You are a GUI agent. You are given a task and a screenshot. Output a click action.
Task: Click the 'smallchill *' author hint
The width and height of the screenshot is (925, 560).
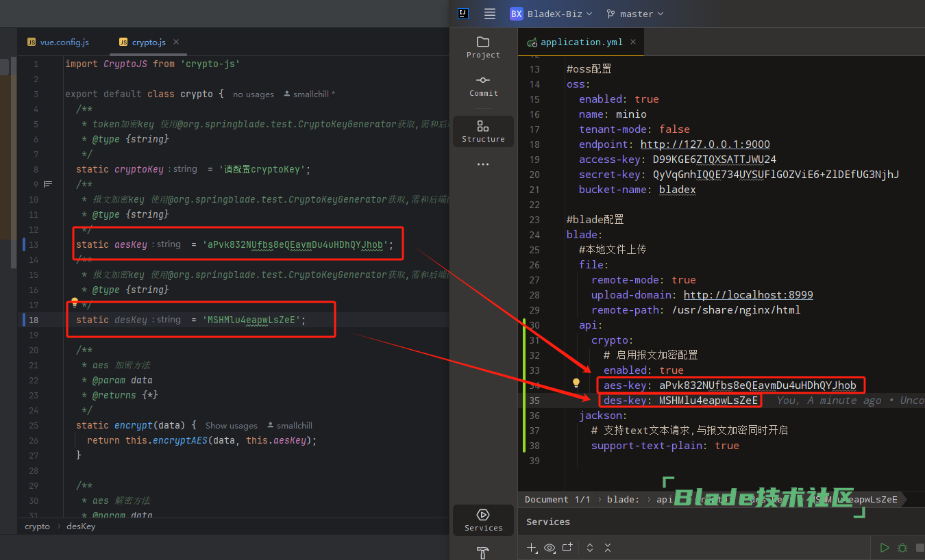[x=309, y=94]
